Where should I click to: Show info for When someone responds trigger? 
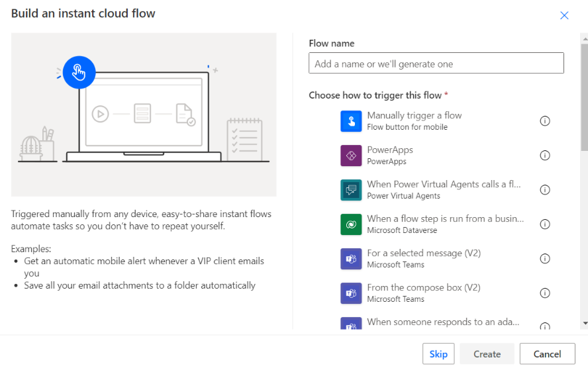[x=545, y=326]
